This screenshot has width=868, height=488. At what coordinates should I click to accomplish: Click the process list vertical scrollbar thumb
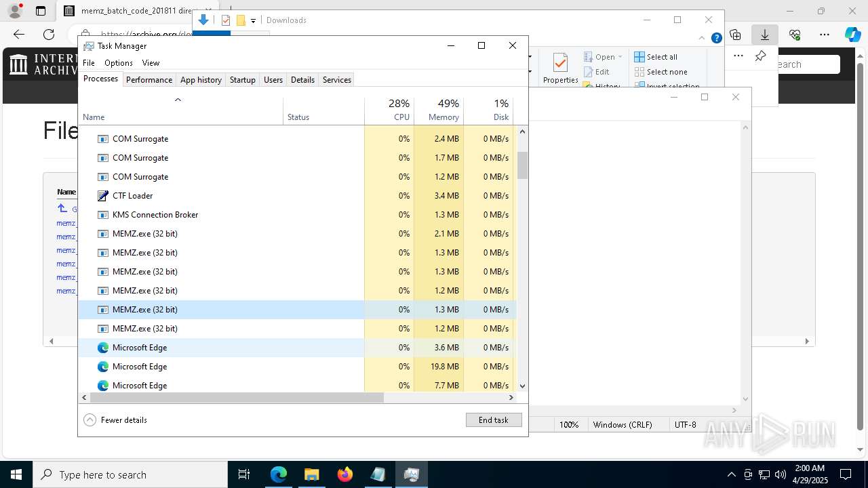[522, 165]
